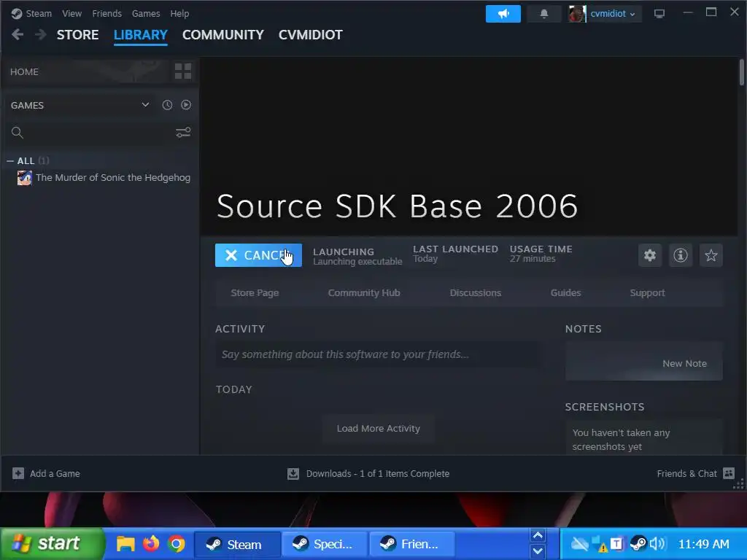
Task: Click Downloads - 1 of 1 Items Complete
Action: (x=378, y=474)
